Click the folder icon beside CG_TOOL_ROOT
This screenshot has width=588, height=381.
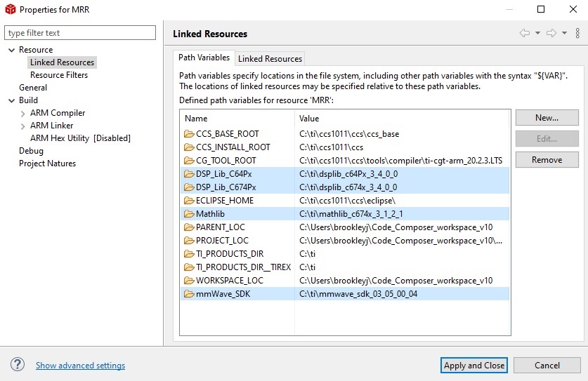[189, 161]
